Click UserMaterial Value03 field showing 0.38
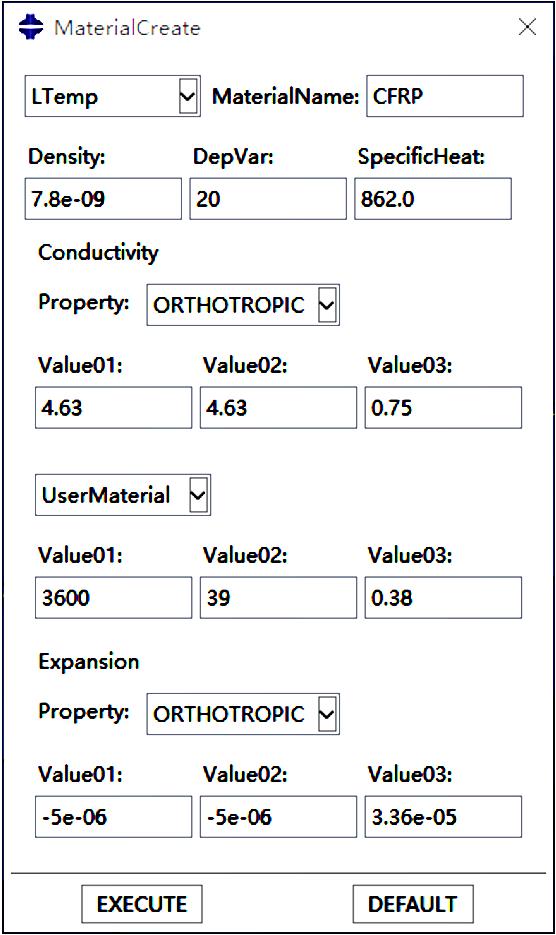 point(443,597)
